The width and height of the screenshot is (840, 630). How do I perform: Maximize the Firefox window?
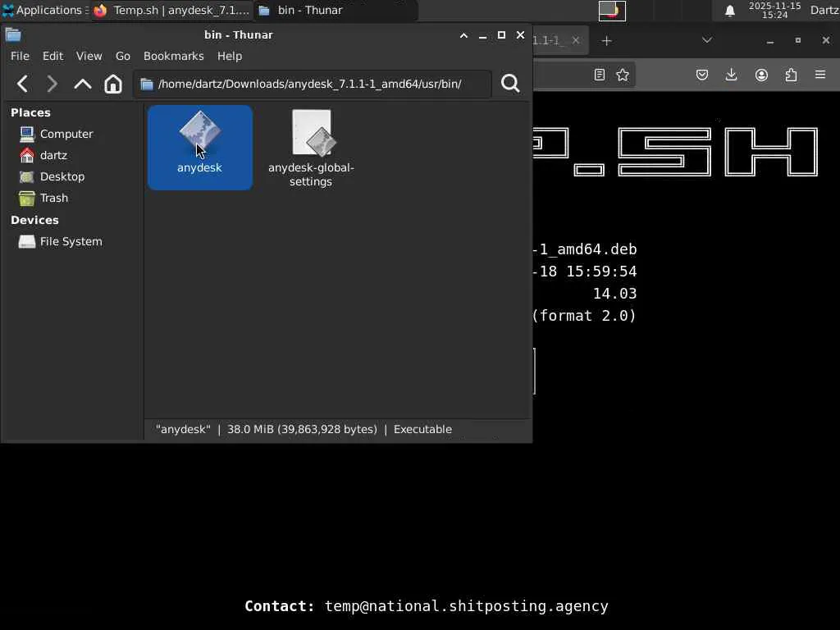pyautogui.click(x=797, y=41)
